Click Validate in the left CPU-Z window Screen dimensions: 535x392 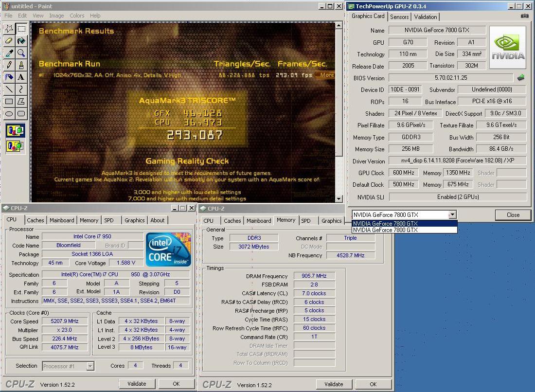[137, 384]
